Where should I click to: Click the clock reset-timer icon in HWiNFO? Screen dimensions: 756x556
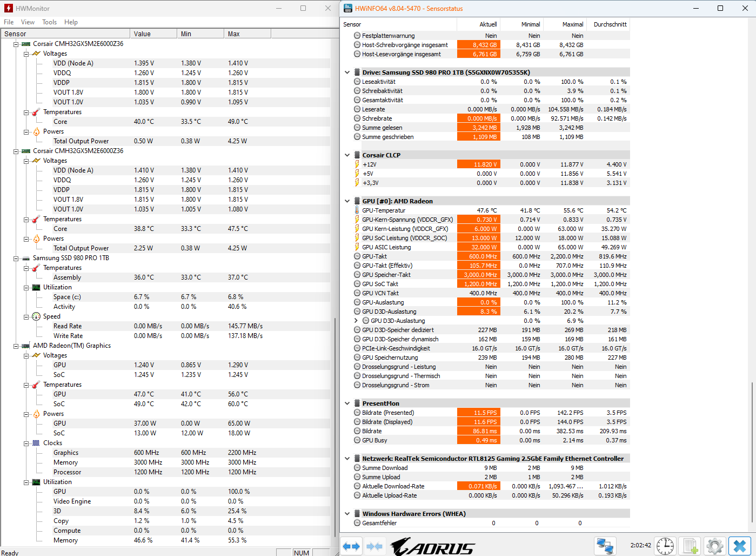(665, 546)
